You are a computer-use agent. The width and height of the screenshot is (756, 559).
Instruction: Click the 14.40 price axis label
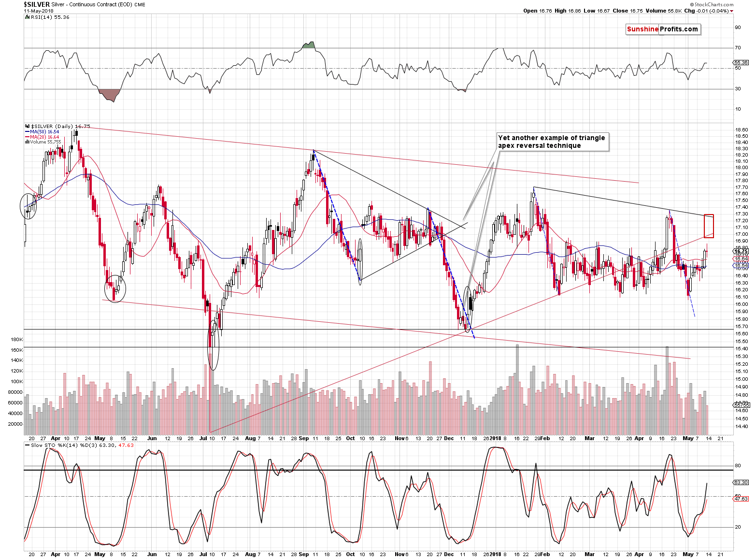pos(742,427)
